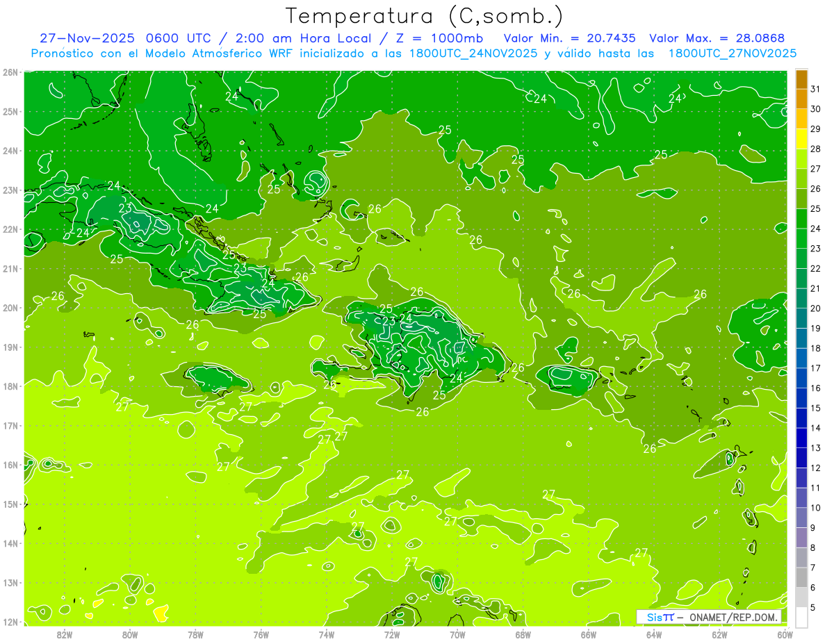The image size is (834, 644).
Task: Click the orange swatch between 29 and 30
Action: click(801, 118)
